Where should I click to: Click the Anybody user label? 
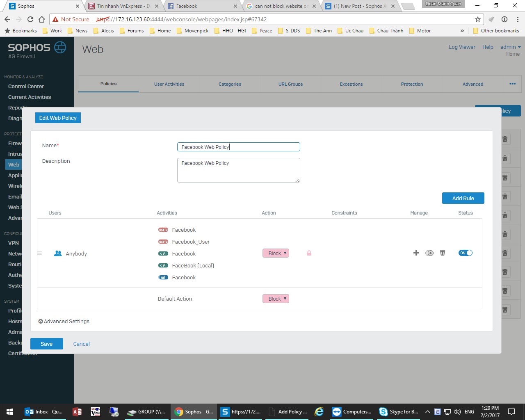[76, 253]
